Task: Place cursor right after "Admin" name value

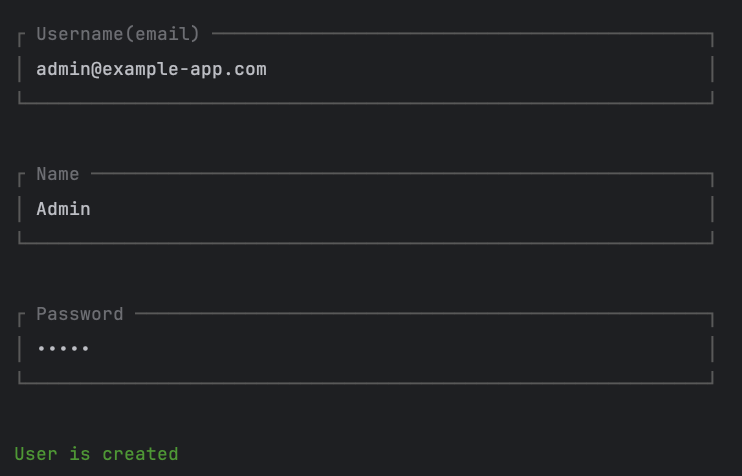Action: point(93,209)
